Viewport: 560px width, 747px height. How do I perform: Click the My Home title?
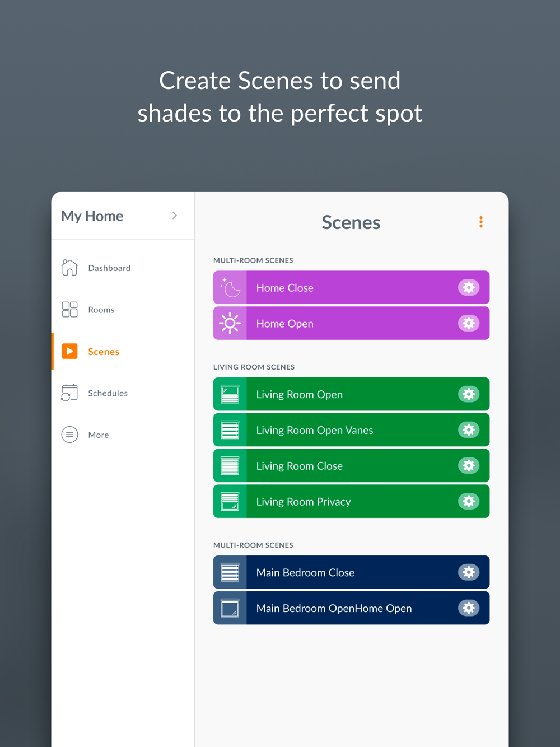[x=92, y=216]
